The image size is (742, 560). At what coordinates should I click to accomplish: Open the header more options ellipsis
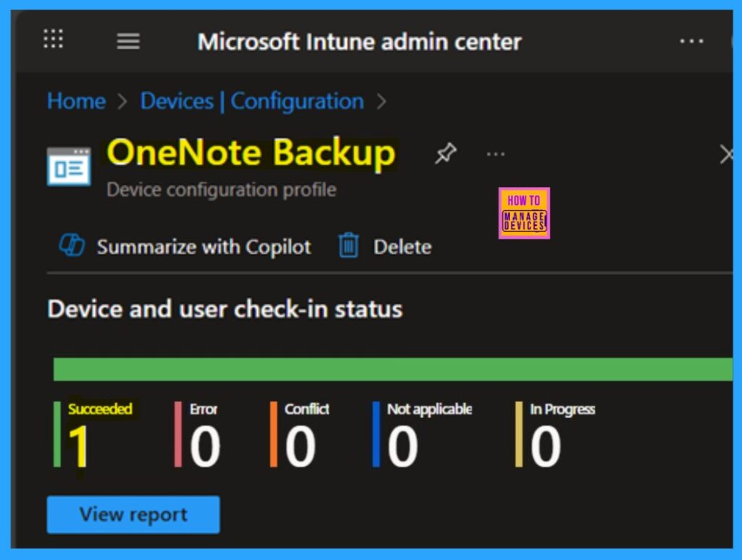tap(691, 41)
